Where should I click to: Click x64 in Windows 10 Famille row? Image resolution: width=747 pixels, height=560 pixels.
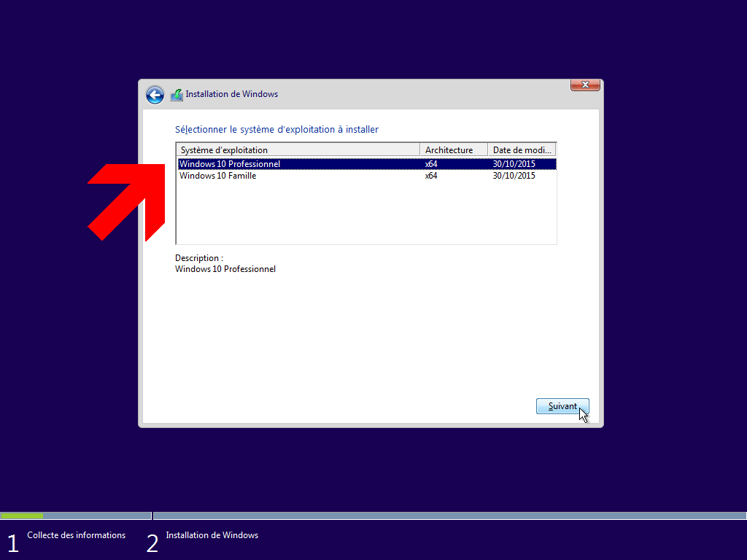click(x=431, y=176)
